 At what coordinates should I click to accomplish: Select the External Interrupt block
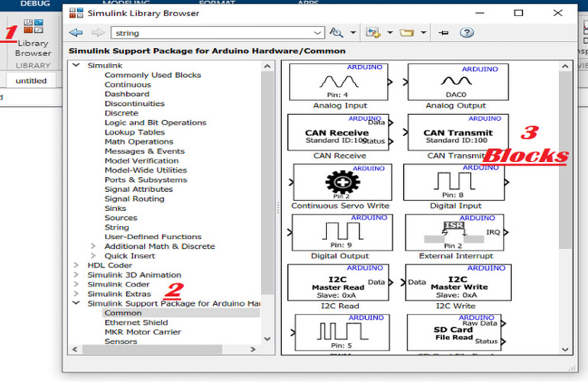454,232
